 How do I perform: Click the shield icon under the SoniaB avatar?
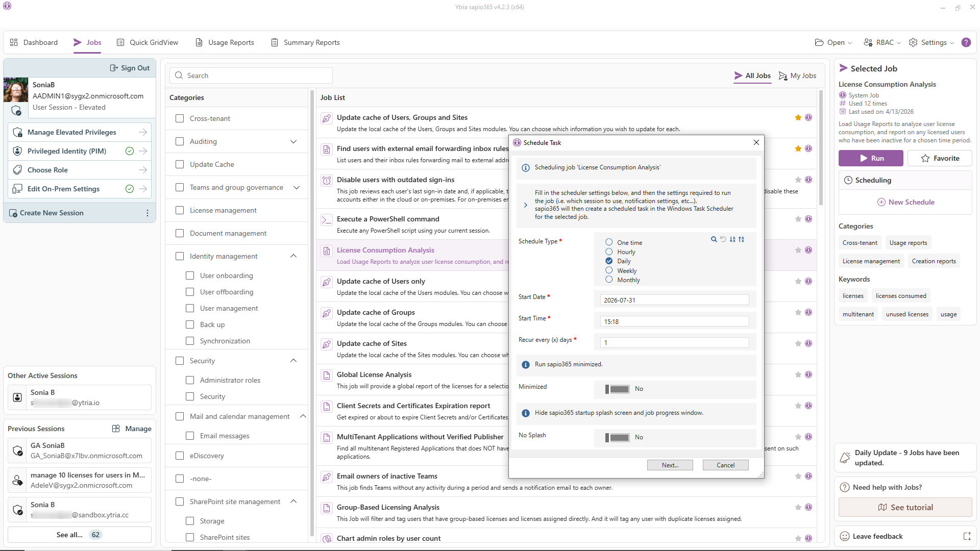[16, 110]
